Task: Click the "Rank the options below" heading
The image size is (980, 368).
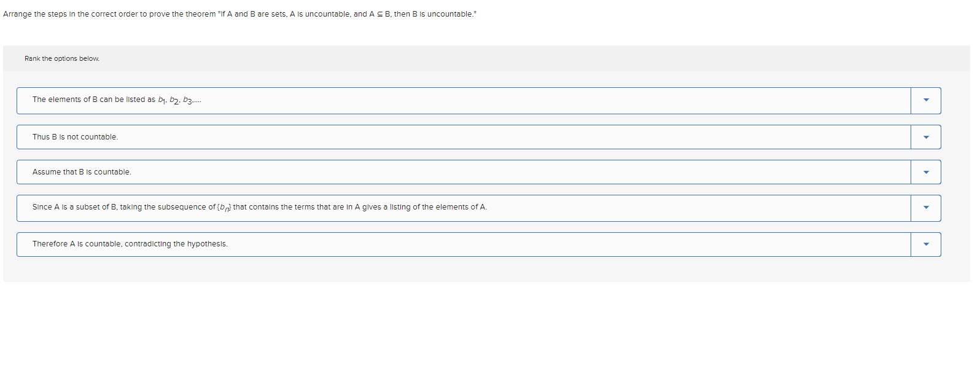Action: 61,58
